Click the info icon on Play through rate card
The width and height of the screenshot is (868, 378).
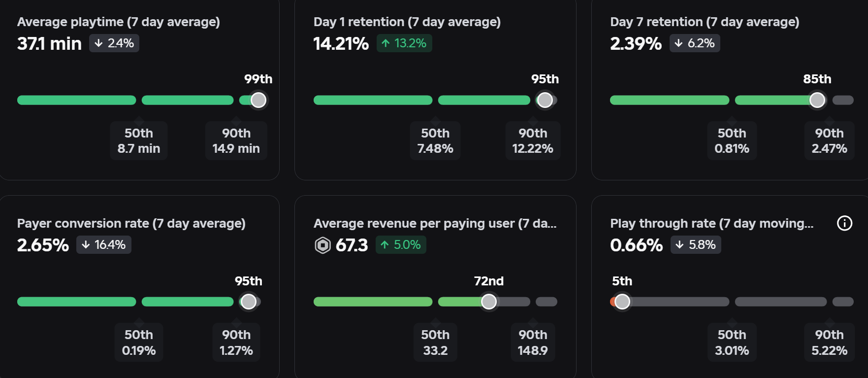844,223
